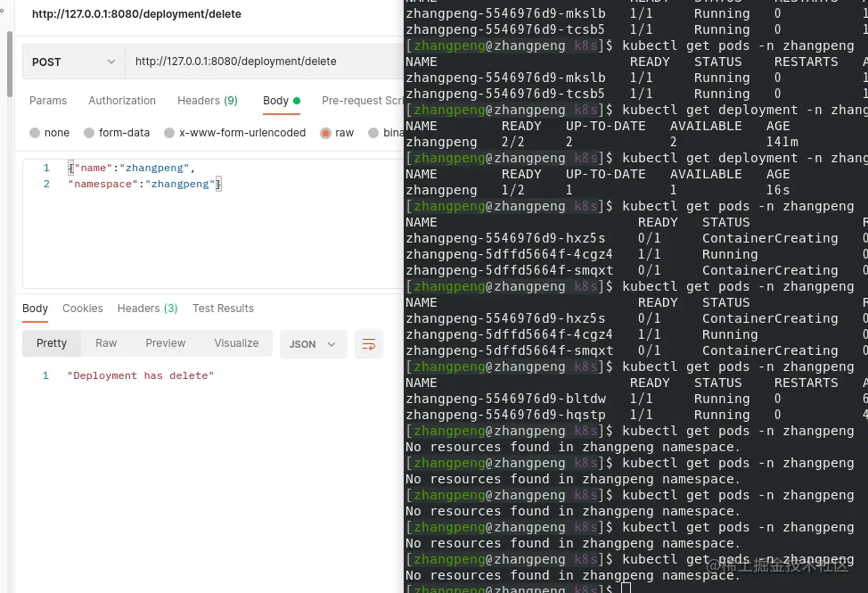The width and height of the screenshot is (868, 593).
Task: Switch response view to Raw
Action: click(106, 343)
